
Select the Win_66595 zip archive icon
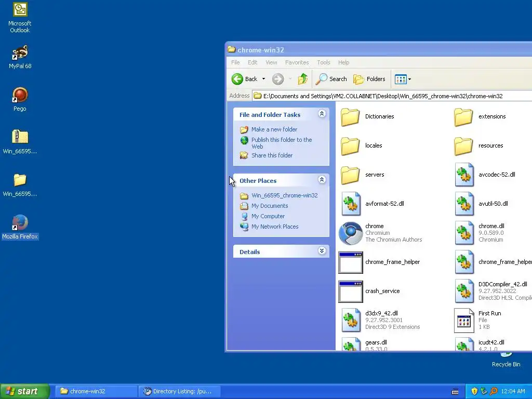click(20, 141)
